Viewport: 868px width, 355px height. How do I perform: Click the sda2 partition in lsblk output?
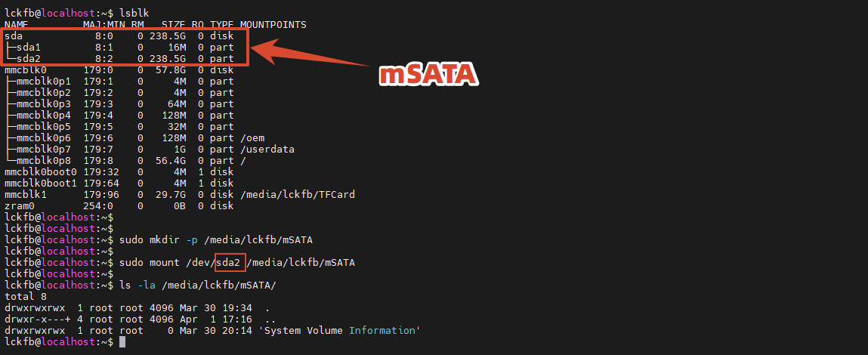(28, 58)
